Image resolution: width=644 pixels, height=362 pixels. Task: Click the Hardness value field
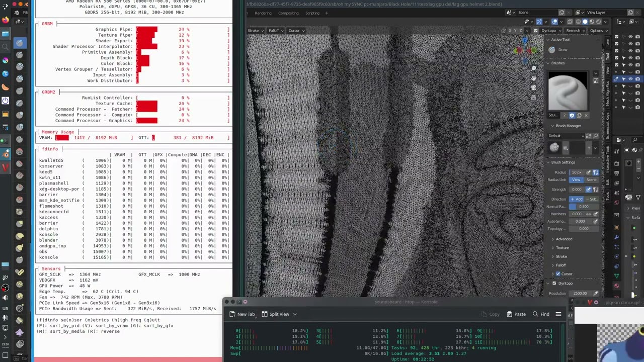click(577, 214)
